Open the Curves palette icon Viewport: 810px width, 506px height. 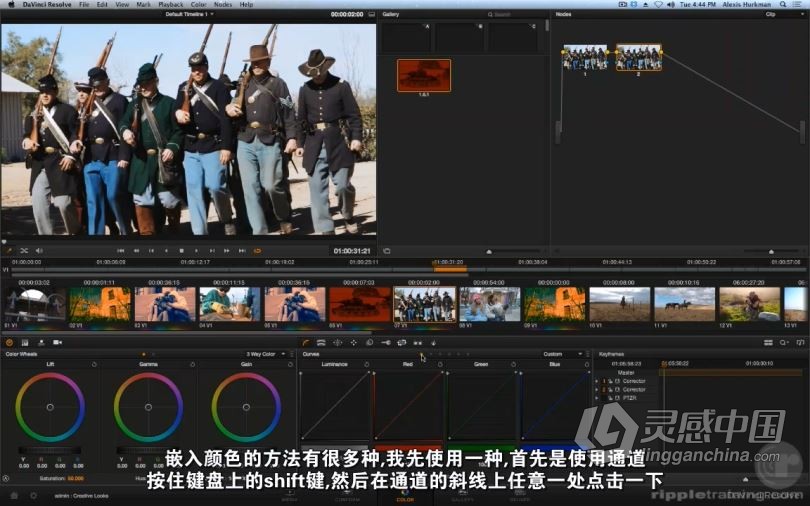[306, 342]
